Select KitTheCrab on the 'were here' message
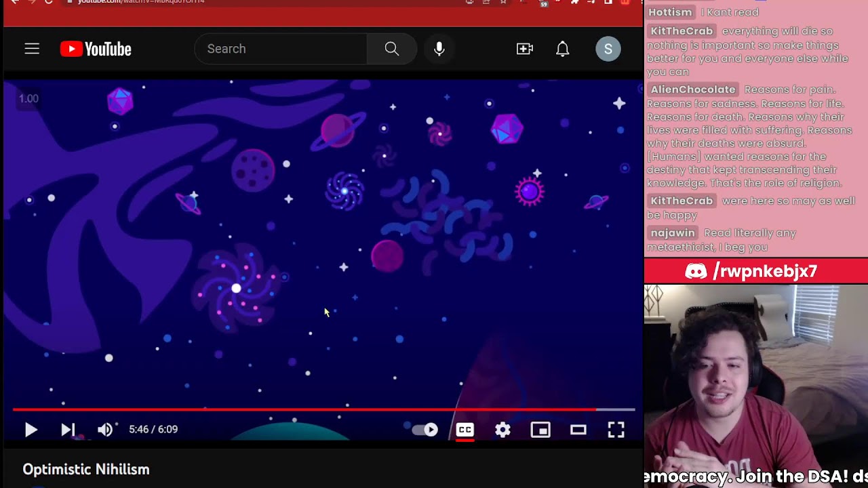 pyautogui.click(x=682, y=201)
